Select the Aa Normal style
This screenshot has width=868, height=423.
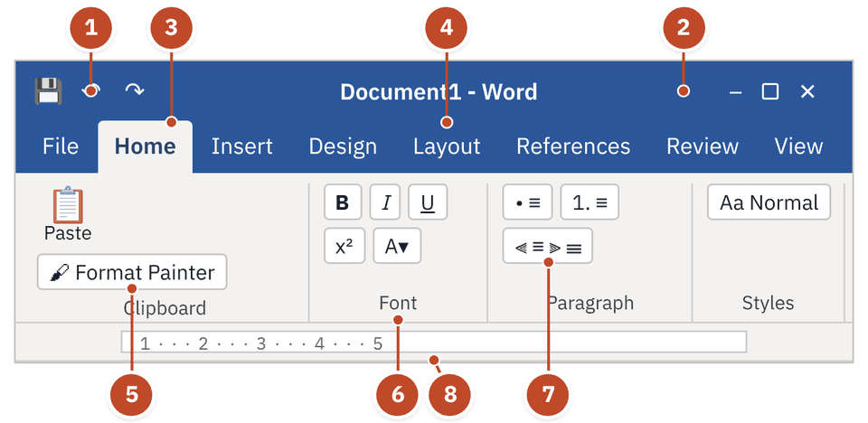pos(769,202)
